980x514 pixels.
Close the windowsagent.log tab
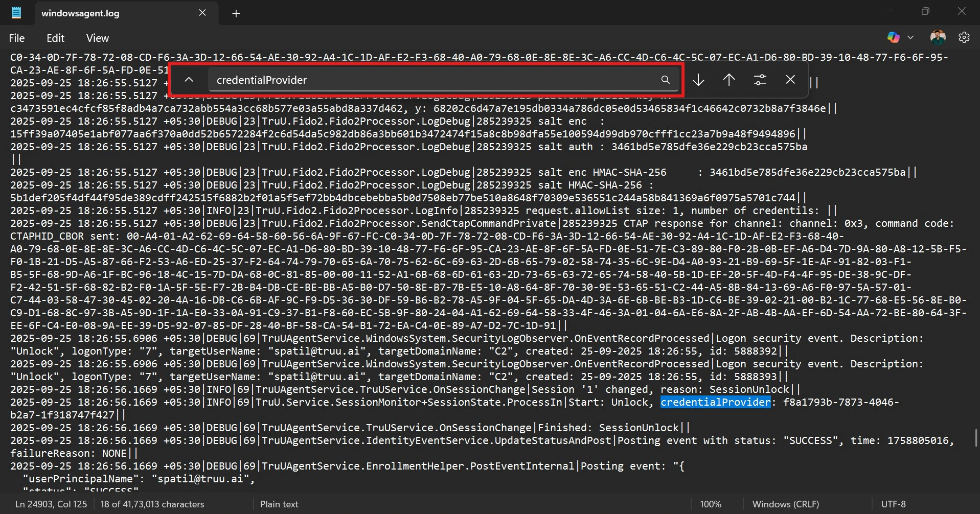point(202,13)
